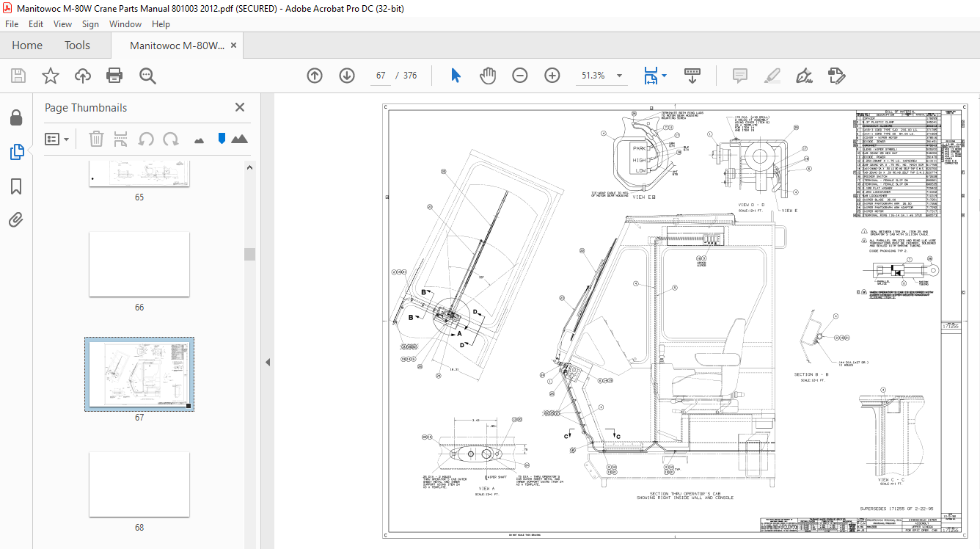Click the read mode keyboard icon
The image size is (980, 549).
point(693,76)
